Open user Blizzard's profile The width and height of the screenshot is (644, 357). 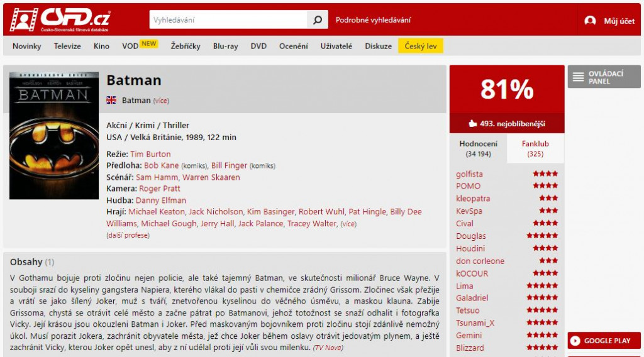click(470, 348)
